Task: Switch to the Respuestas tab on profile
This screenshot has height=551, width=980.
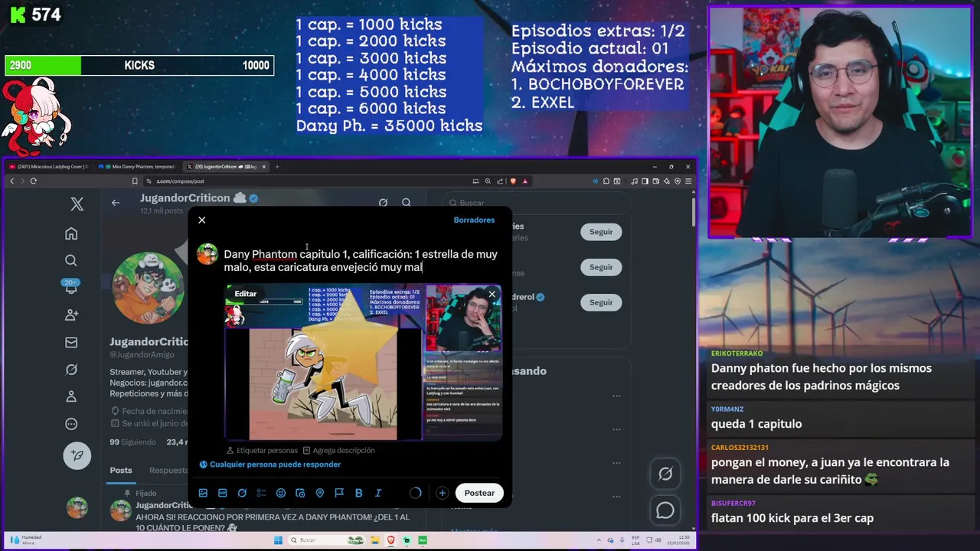Action: (168, 471)
